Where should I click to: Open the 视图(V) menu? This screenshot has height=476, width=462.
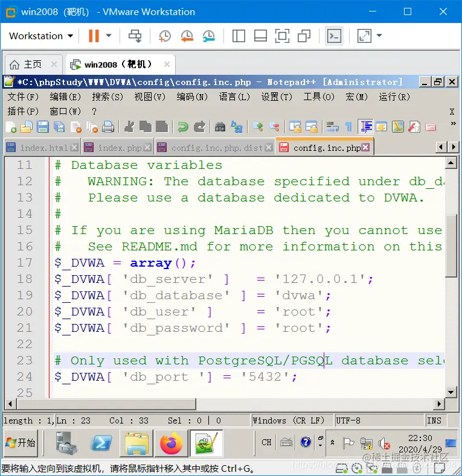tap(150, 97)
